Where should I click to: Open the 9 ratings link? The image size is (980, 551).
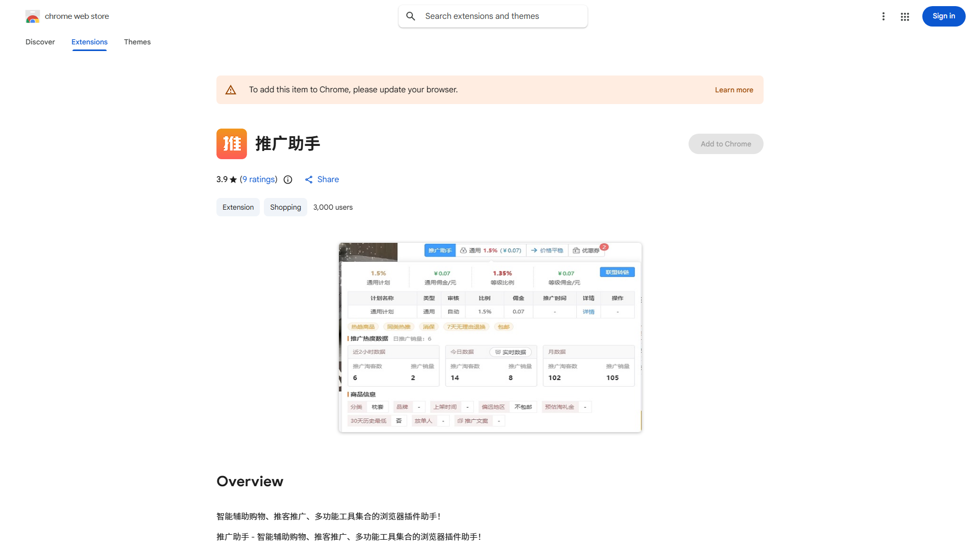pyautogui.click(x=259, y=179)
